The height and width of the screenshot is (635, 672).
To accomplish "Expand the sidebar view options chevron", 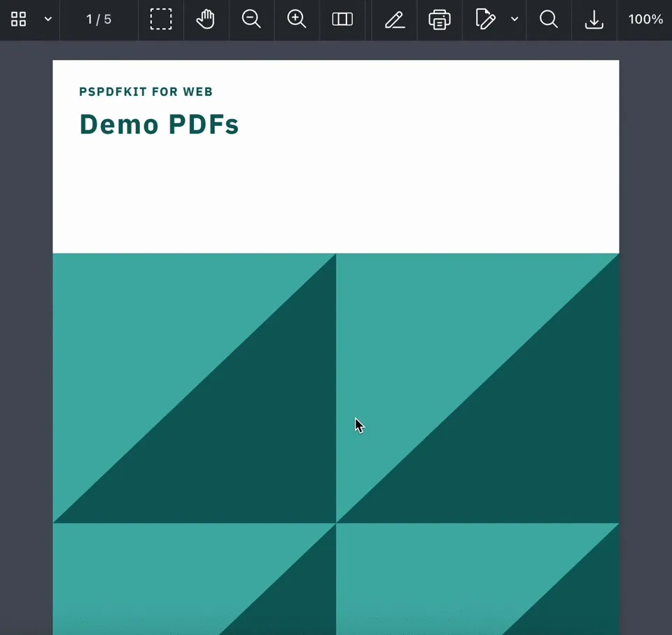I will 48,20.
